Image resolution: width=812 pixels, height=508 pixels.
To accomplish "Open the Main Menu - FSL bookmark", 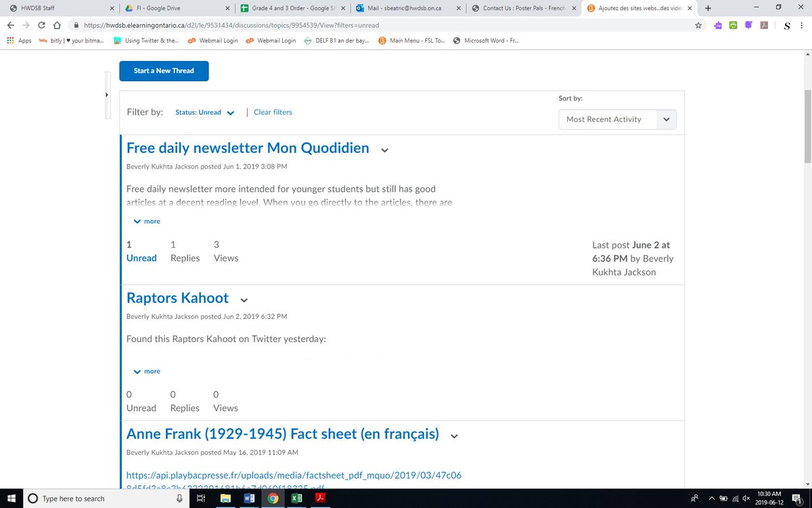I will pyautogui.click(x=411, y=41).
